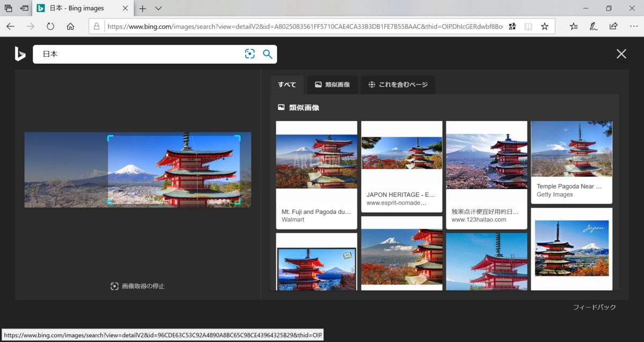This screenshot has width=644, height=342.
Task: Share this page with the share icon
Action: (613, 26)
